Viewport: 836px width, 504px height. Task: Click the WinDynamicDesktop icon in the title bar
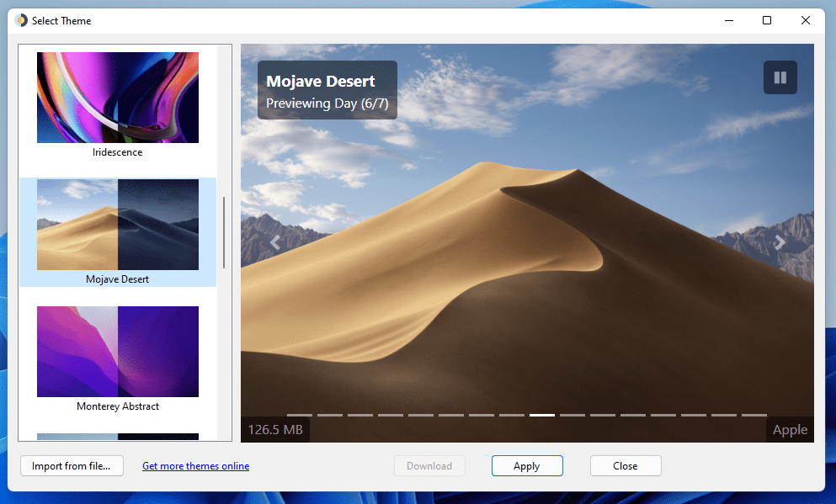pos(21,20)
